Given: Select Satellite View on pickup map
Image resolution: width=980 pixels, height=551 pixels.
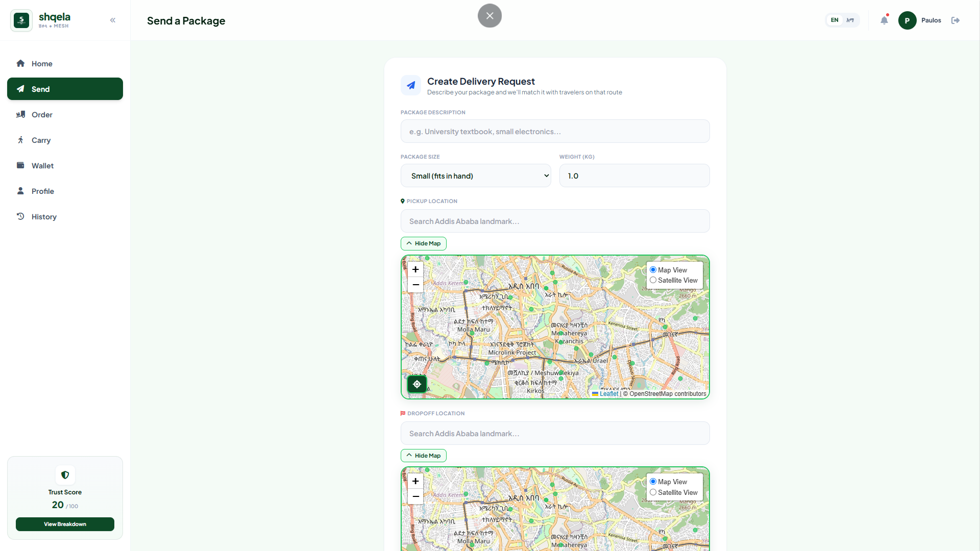Looking at the screenshot, I should pos(653,280).
